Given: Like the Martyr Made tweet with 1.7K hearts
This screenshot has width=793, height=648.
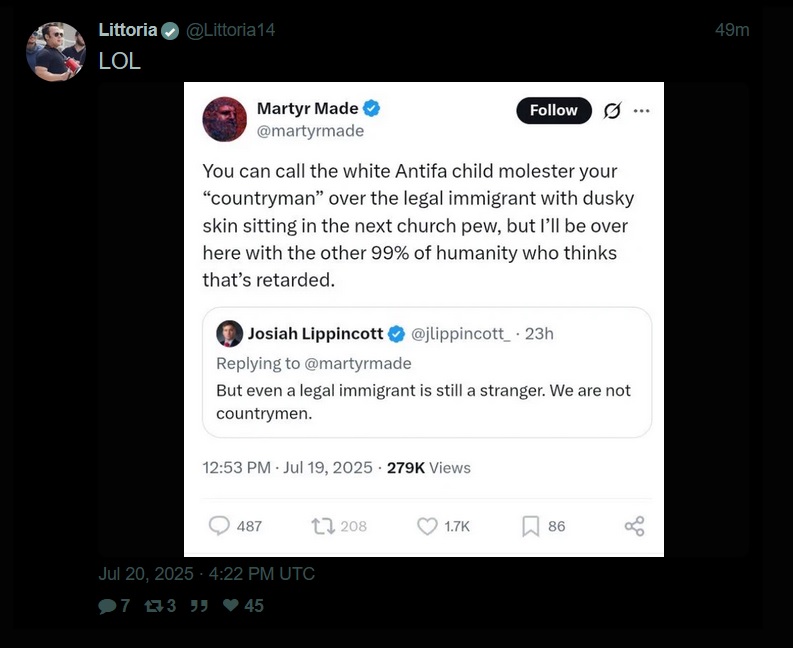Looking at the screenshot, I should tap(427, 526).
